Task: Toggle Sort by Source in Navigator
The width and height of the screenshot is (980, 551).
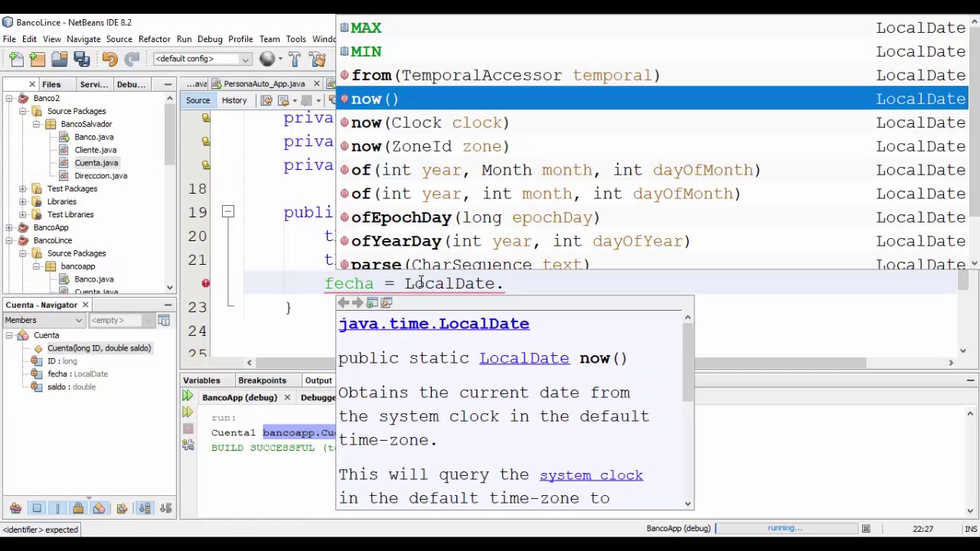Action: point(165,508)
